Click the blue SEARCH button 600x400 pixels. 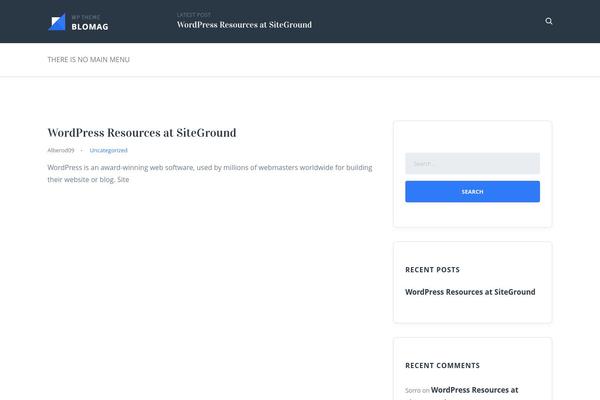pyautogui.click(x=473, y=191)
